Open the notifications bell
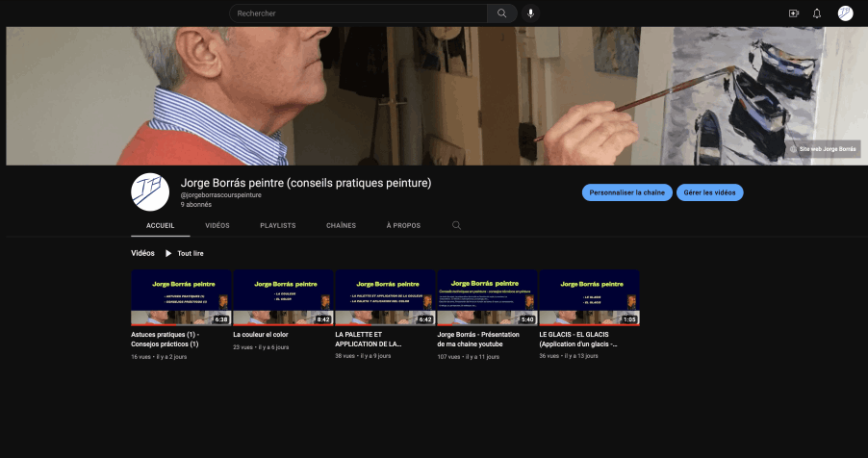The height and width of the screenshot is (458, 868). pyautogui.click(x=817, y=13)
